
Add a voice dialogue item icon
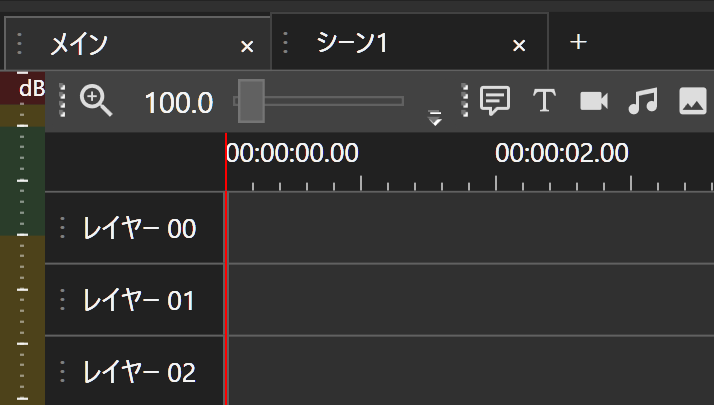(495, 100)
